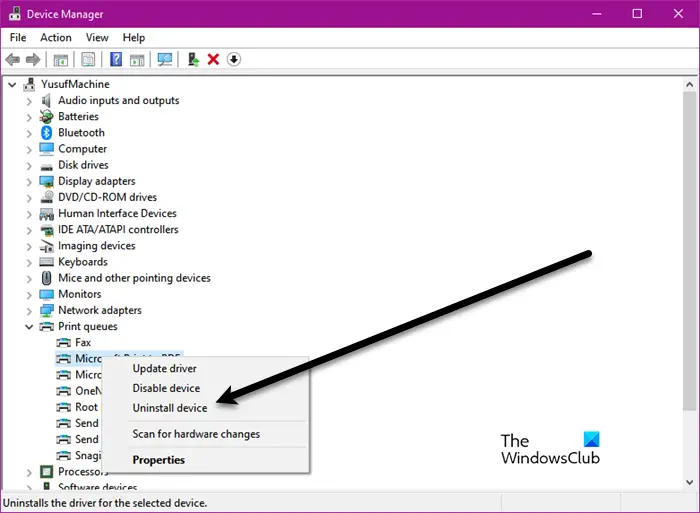This screenshot has height=513, width=700.
Task: Click the Device Manager title bar icon
Action: tap(15, 13)
